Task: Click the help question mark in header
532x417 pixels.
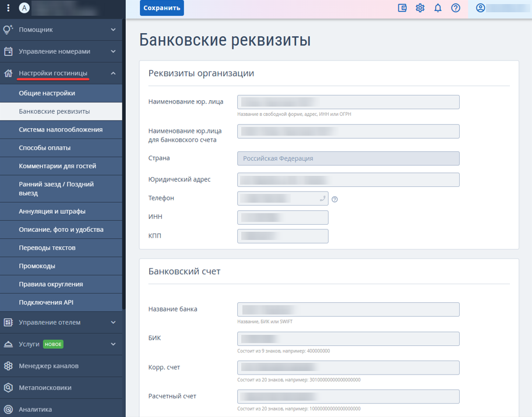Action: click(456, 8)
